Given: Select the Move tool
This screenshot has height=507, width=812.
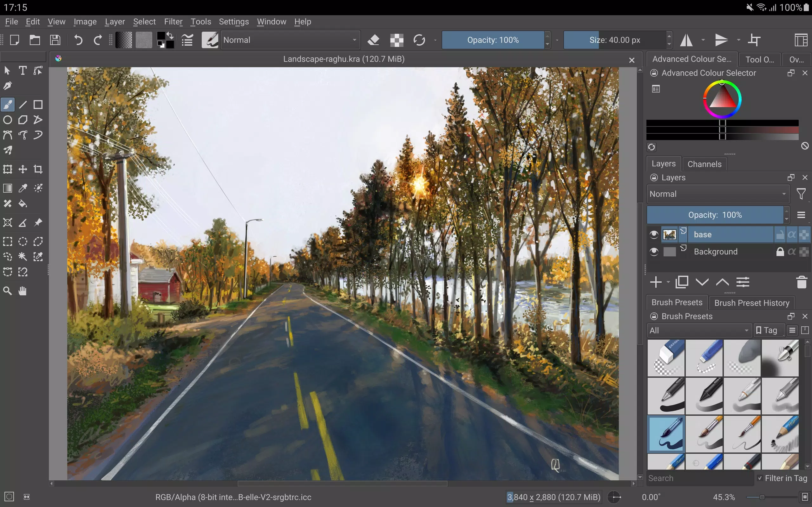Looking at the screenshot, I should 22,170.
